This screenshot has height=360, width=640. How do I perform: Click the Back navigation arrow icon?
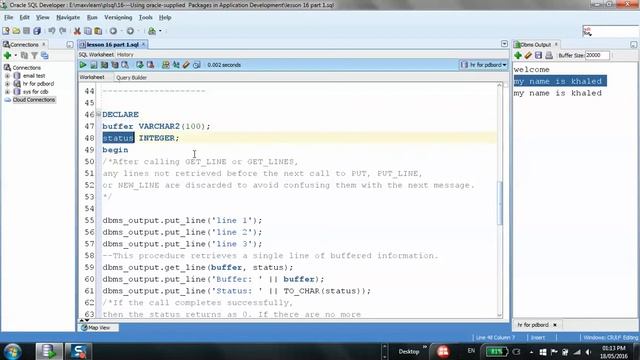tap(113, 31)
